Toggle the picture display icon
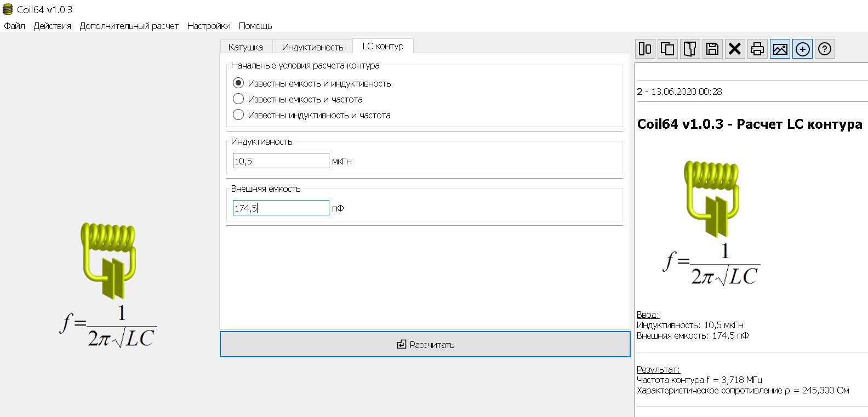The image size is (868, 417). [780, 49]
